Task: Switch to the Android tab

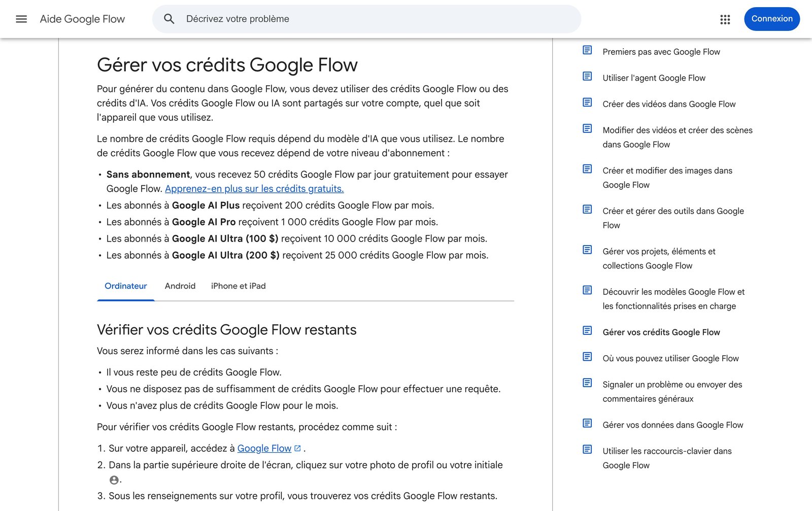Action: (180, 286)
